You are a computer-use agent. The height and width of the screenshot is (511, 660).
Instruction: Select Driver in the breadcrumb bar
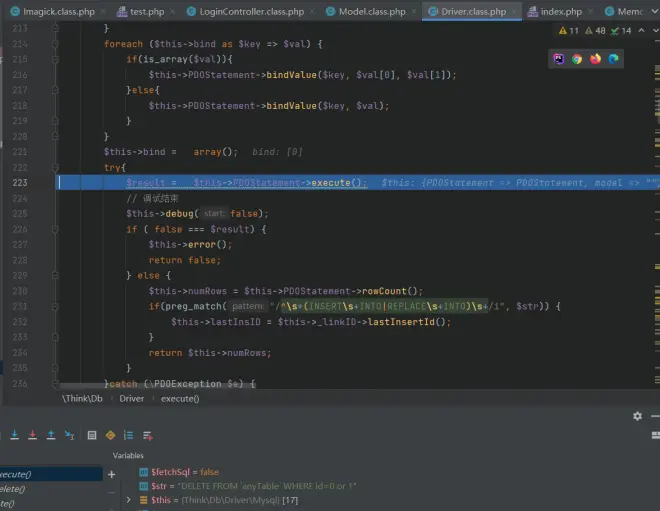(x=132, y=398)
